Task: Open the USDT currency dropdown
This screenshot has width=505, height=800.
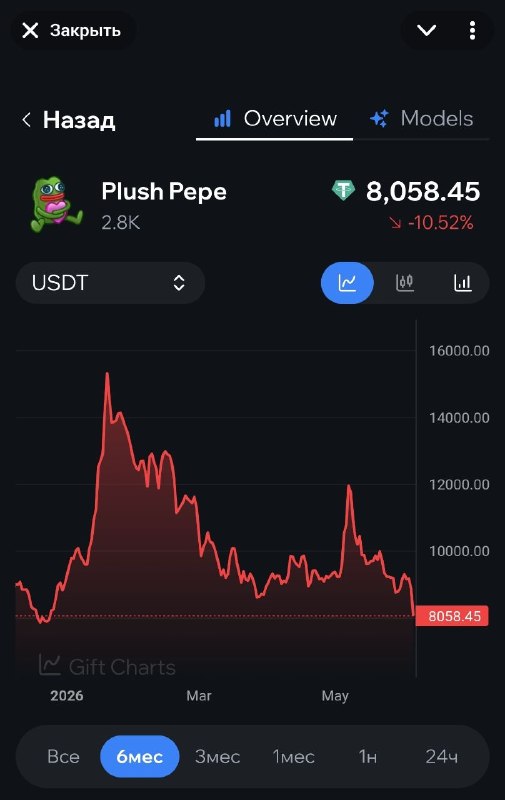Action: pos(110,283)
